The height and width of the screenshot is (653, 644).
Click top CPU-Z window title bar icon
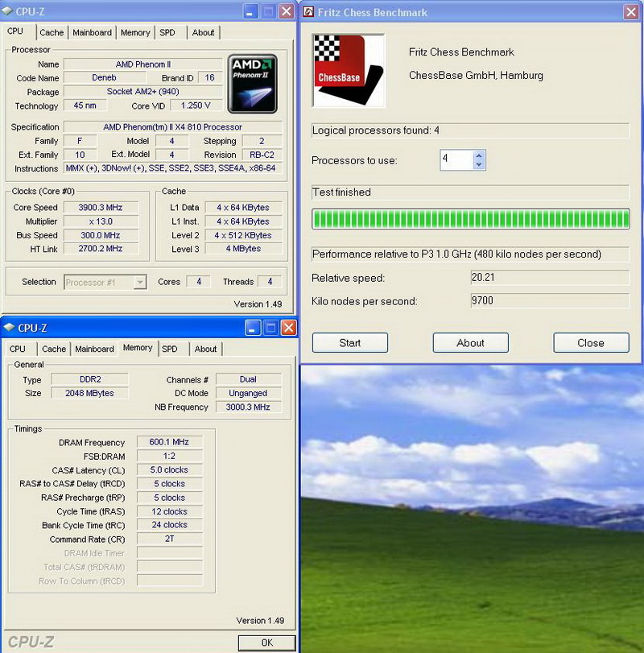pos(7,10)
